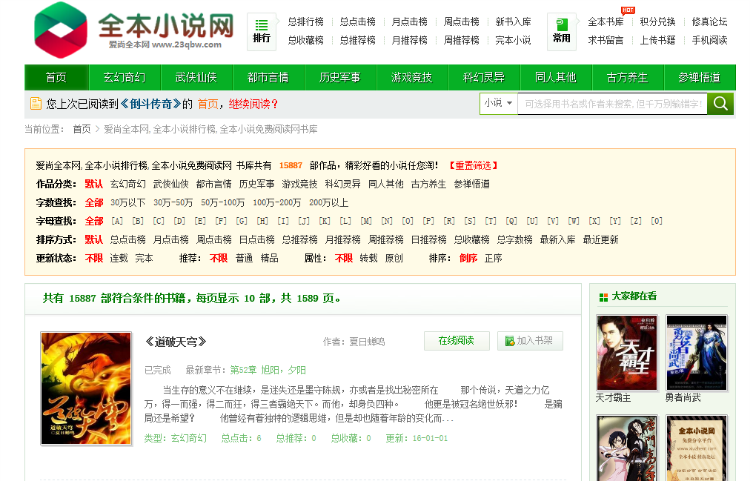
Task: Sort by 最近更新 in 排序方式
Action: tap(600, 240)
